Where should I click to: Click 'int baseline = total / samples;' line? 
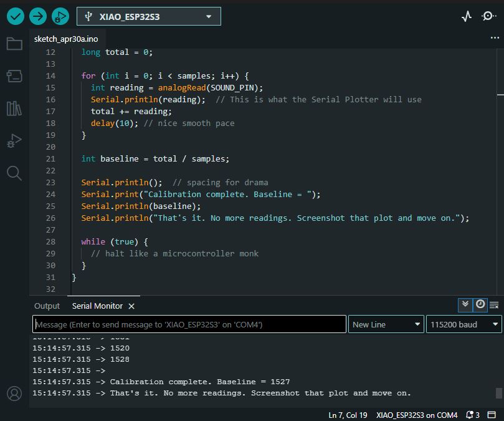point(155,158)
